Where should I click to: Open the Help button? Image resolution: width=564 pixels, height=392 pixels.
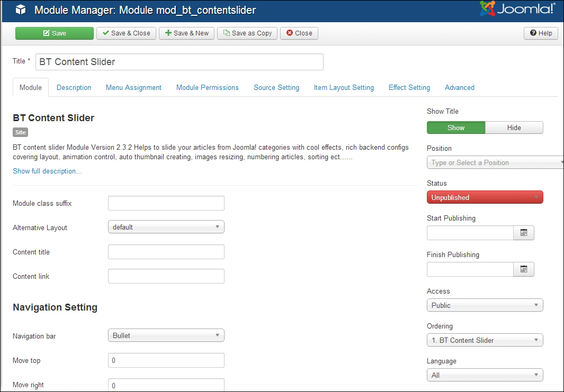point(541,33)
